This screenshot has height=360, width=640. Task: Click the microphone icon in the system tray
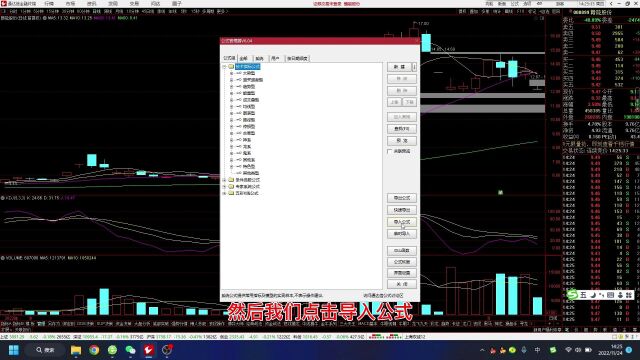[x=524, y=350]
